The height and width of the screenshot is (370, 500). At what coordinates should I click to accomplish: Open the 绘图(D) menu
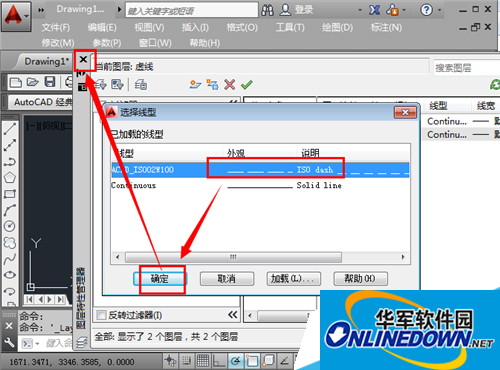click(337, 27)
